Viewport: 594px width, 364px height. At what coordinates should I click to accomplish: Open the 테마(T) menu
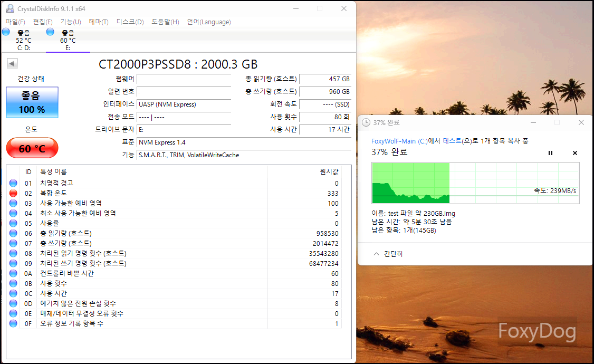click(99, 22)
